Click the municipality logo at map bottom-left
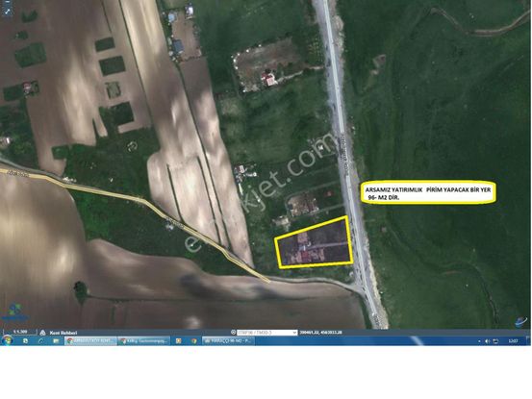Viewport: 532px width, 399px height. [x=14, y=312]
